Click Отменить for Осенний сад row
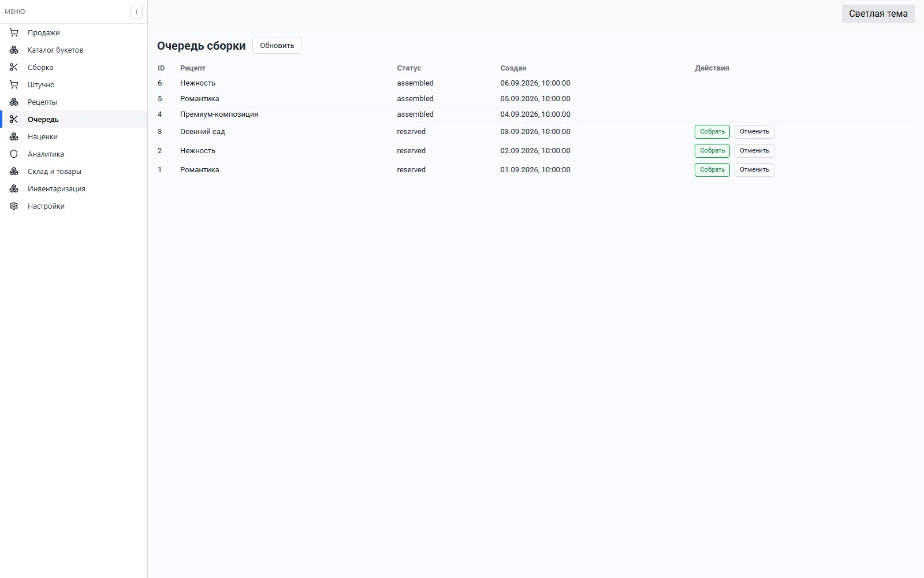Image resolution: width=924 pixels, height=578 pixels. (x=754, y=132)
